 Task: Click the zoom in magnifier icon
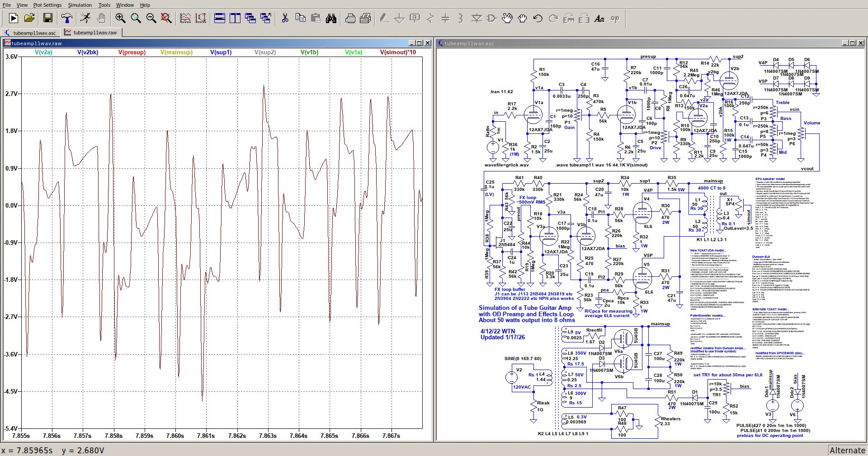tap(120, 18)
